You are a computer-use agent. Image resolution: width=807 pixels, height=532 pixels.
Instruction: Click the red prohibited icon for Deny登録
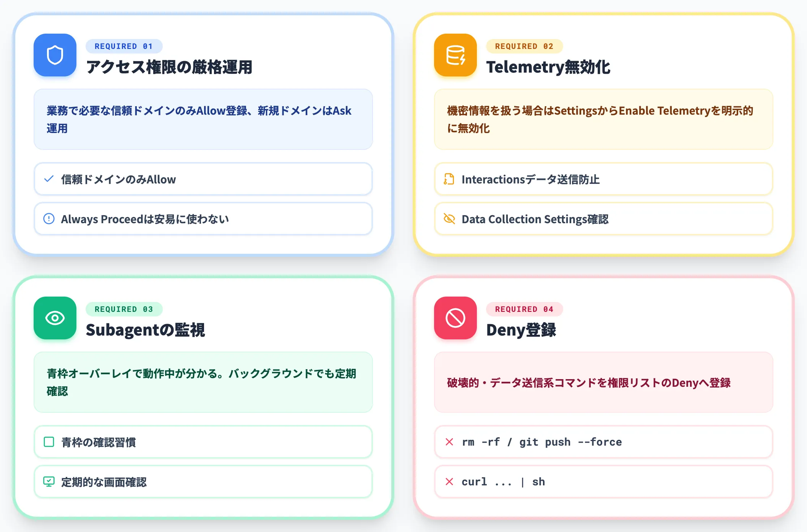pyautogui.click(x=455, y=318)
